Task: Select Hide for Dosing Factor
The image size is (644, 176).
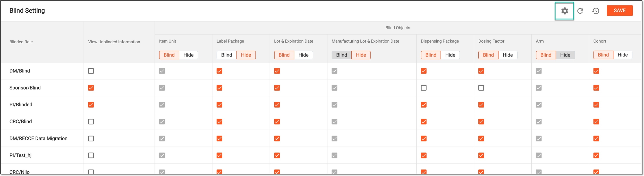Action: 508,55
